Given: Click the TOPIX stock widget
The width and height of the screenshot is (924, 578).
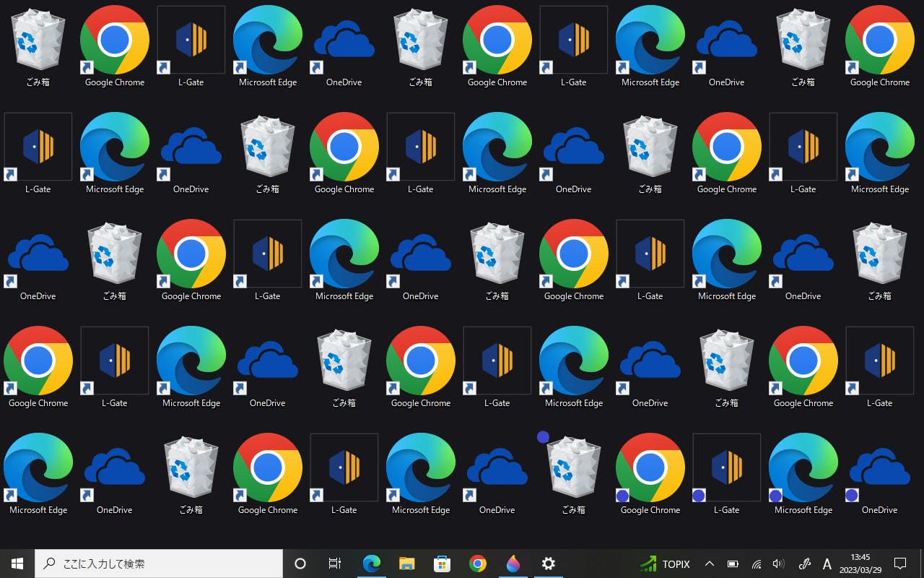Looking at the screenshot, I should pyautogui.click(x=665, y=564).
